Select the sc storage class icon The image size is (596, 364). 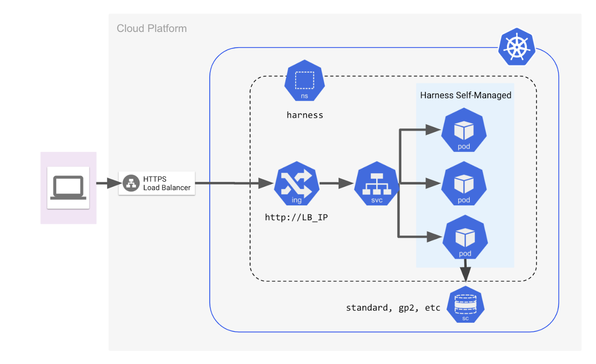coord(465,305)
